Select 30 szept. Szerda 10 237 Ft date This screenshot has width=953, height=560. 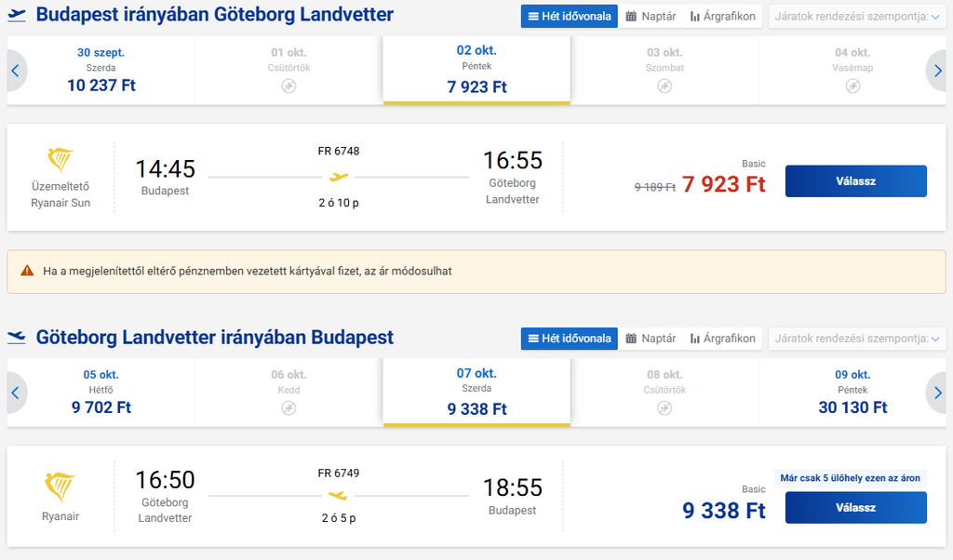(x=101, y=71)
